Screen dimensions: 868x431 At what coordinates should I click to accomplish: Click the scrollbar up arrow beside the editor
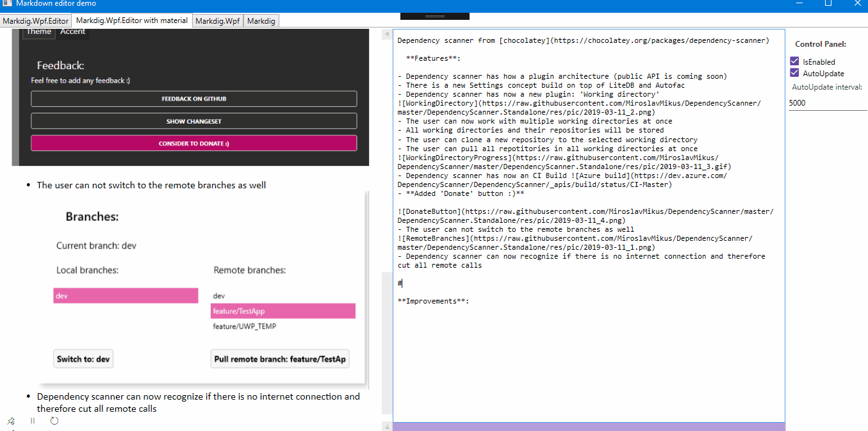pos(387,33)
